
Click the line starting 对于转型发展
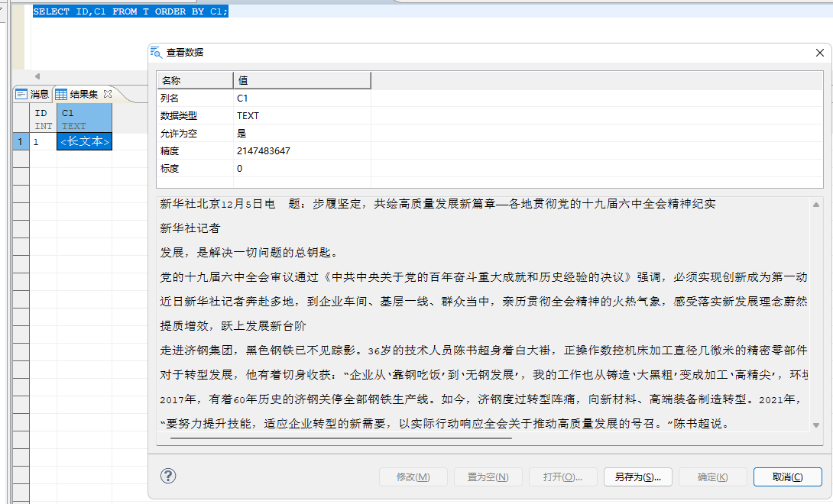click(x=484, y=375)
